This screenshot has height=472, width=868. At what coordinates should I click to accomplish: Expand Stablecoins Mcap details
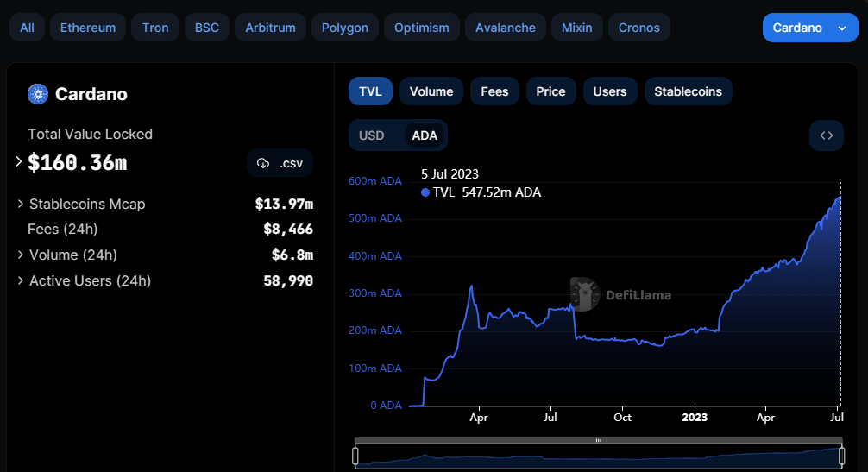pos(20,204)
